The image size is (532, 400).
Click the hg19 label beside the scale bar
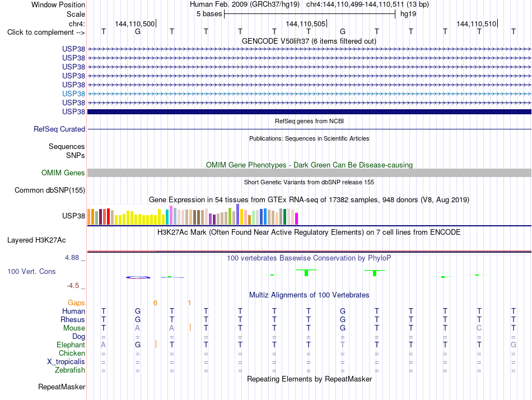point(408,14)
